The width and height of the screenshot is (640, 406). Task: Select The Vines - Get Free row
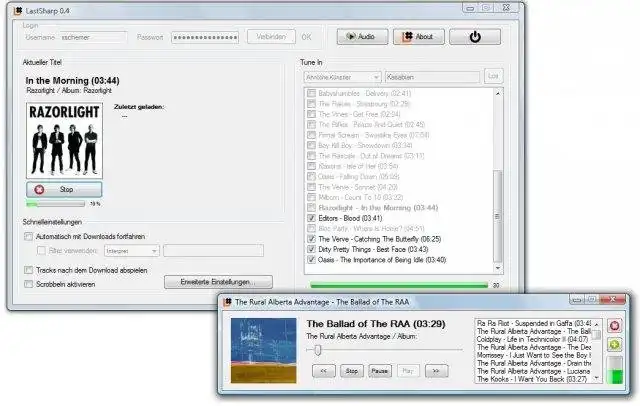pyautogui.click(x=359, y=114)
